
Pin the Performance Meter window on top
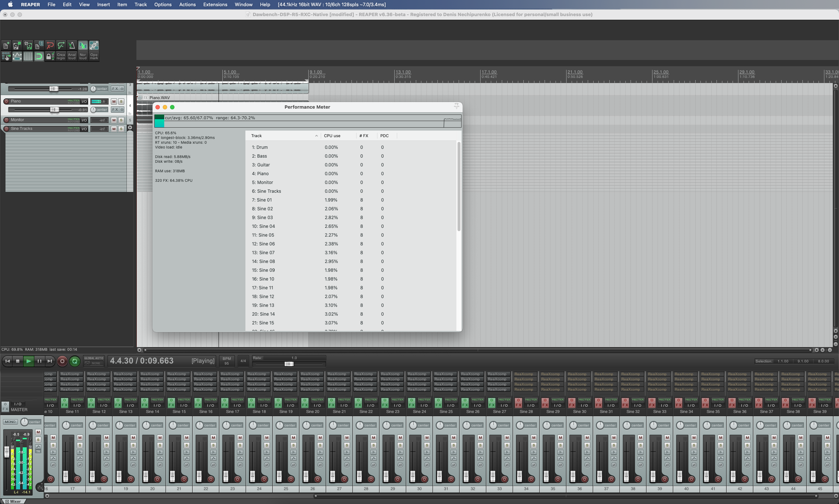click(456, 106)
